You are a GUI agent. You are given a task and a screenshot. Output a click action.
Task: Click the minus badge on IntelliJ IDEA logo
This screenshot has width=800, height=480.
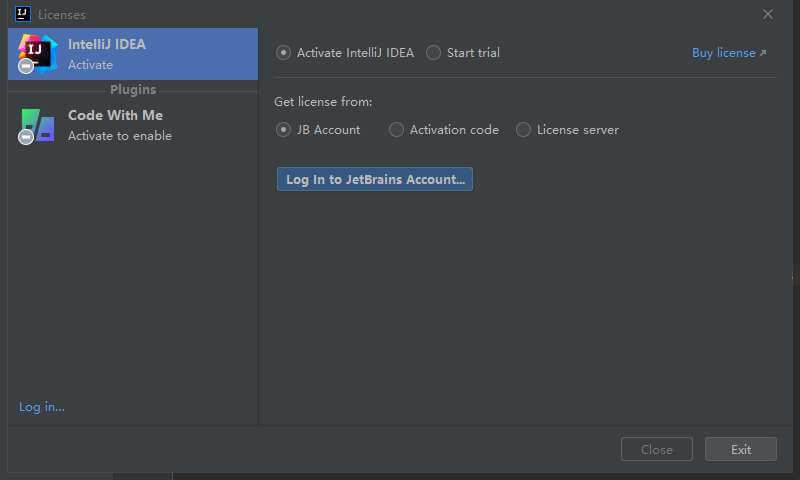point(26,66)
